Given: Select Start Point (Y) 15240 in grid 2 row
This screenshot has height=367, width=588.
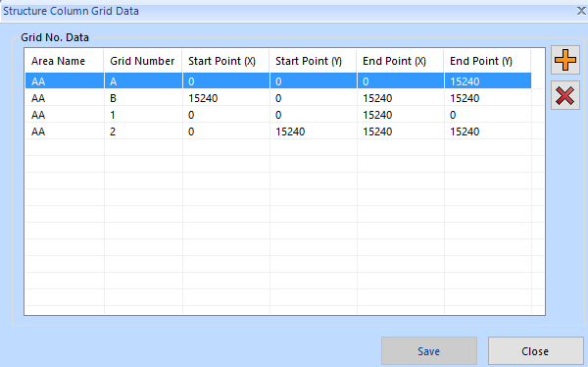Looking at the screenshot, I should 314,131.
